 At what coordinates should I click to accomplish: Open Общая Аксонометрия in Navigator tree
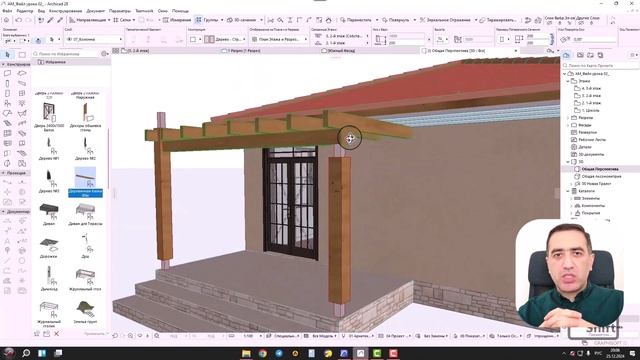(x=601, y=176)
